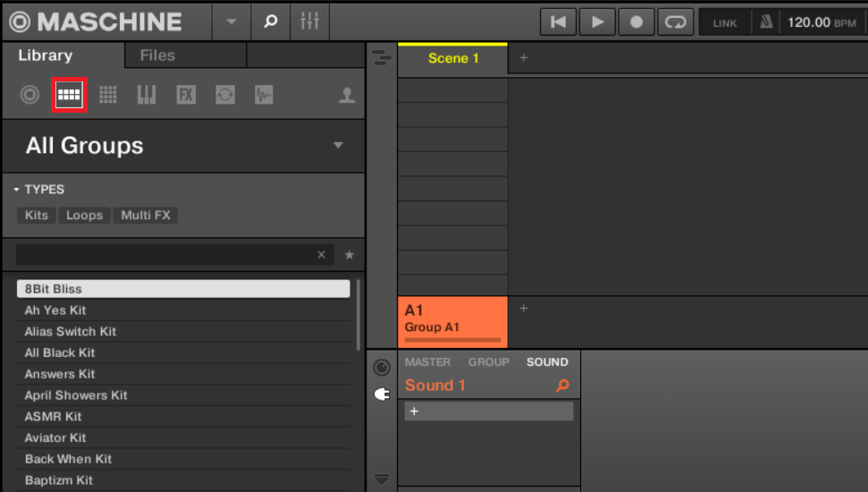
Task: Filter by Loops type tag
Action: (x=85, y=215)
